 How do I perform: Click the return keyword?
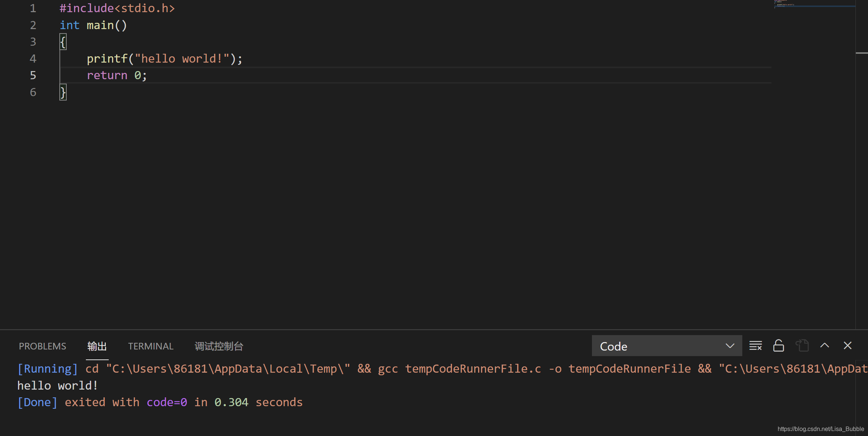[x=107, y=75]
